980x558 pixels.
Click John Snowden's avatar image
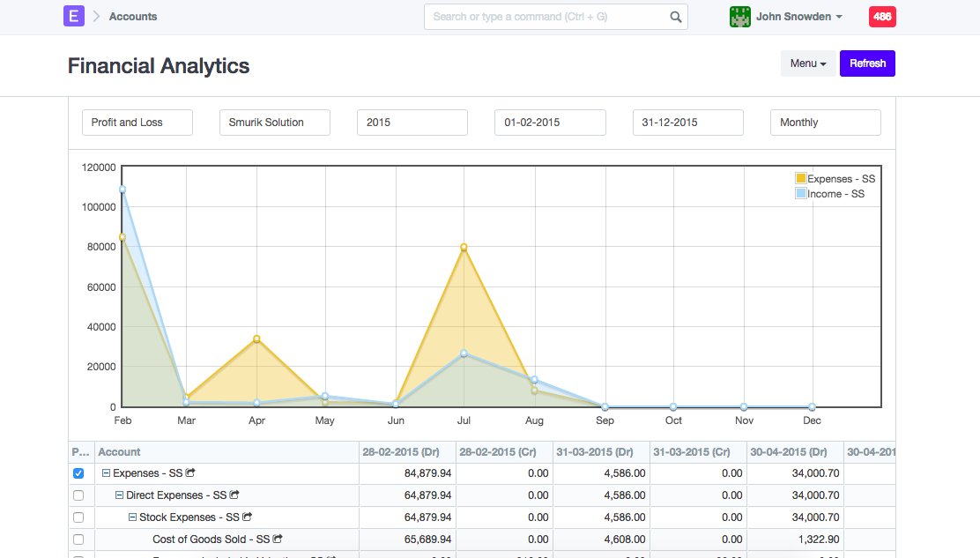pyautogui.click(x=739, y=17)
